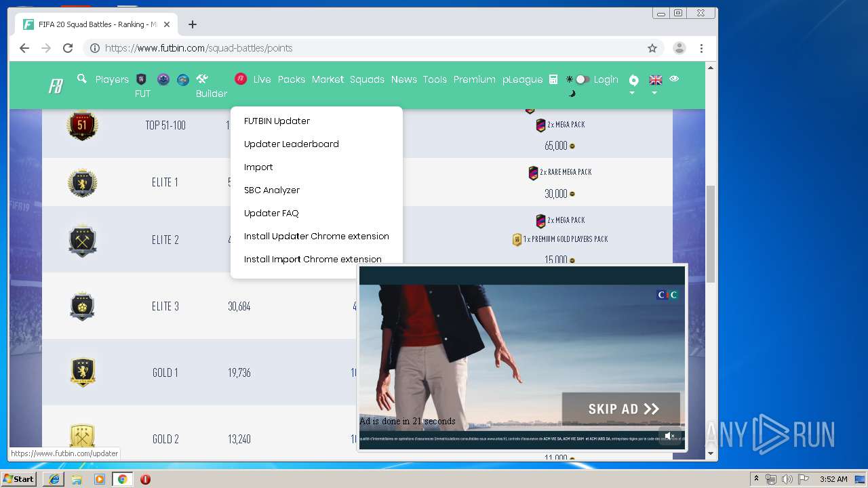Click the Login link
Image resolution: width=868 pixels, height=488 pixels.
(606, 79)
